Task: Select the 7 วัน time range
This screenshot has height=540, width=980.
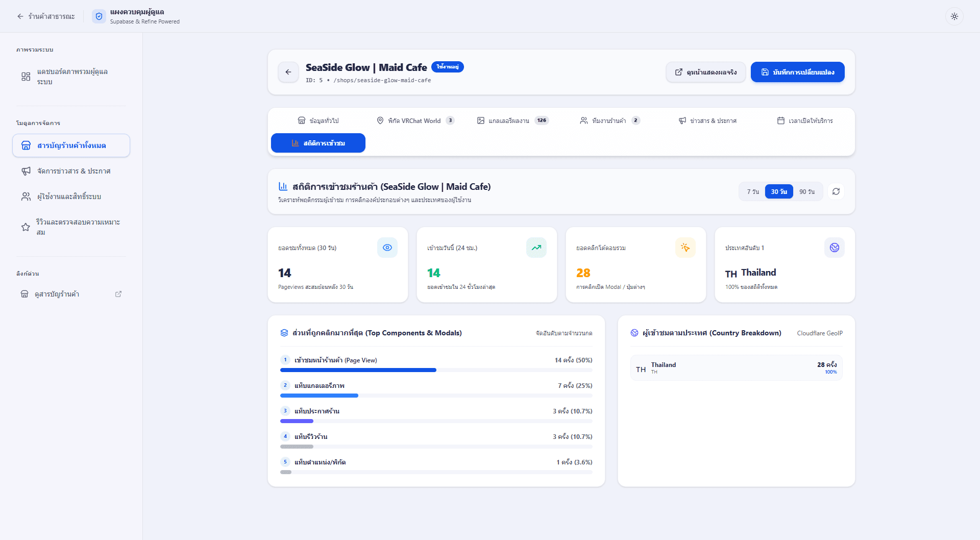Action: 753,192
